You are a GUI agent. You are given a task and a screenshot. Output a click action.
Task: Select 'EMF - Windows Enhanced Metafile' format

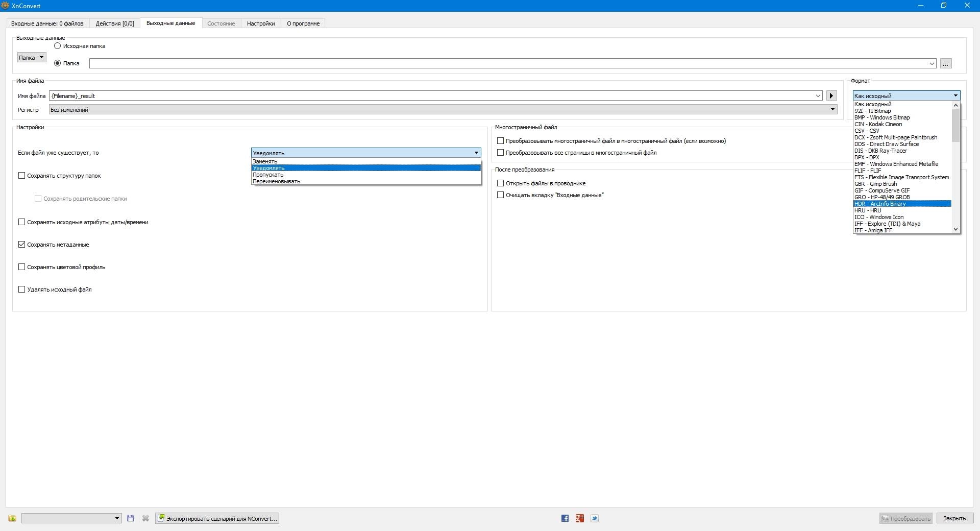(x=902, y=164)
